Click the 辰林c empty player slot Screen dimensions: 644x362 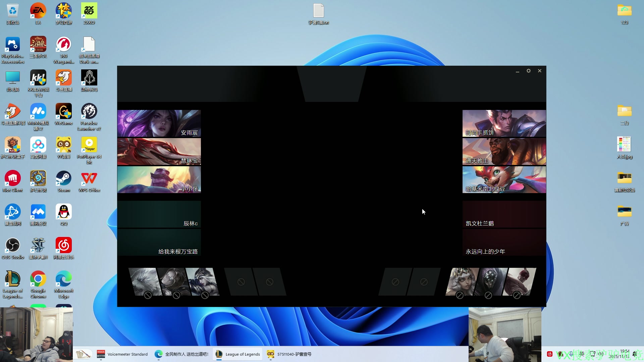coord(159,215)
